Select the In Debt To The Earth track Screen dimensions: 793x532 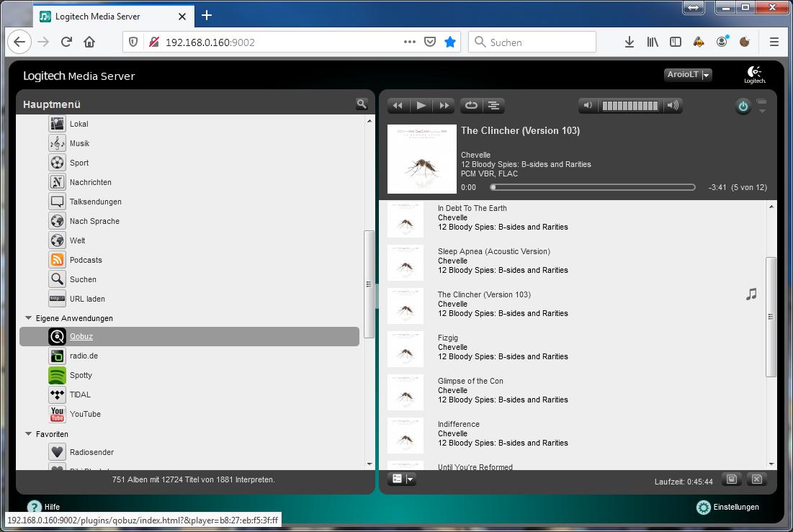472,208
